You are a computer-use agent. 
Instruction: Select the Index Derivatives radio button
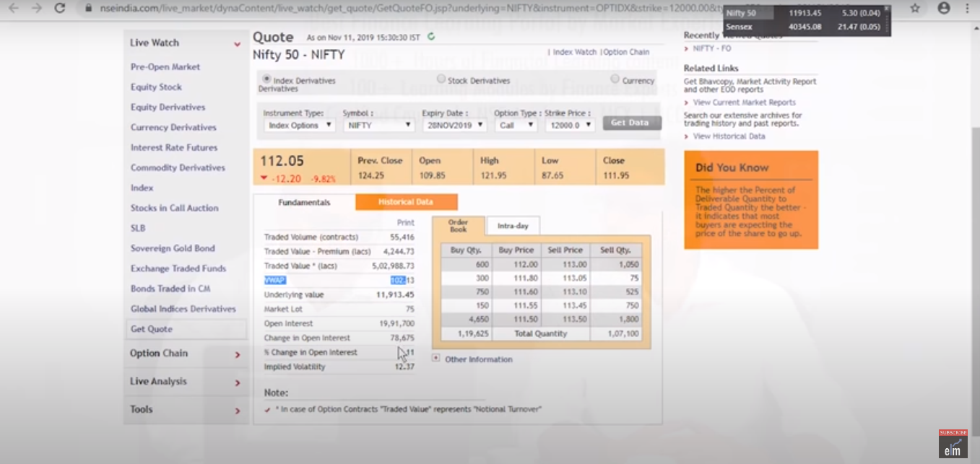coord(267,79)
